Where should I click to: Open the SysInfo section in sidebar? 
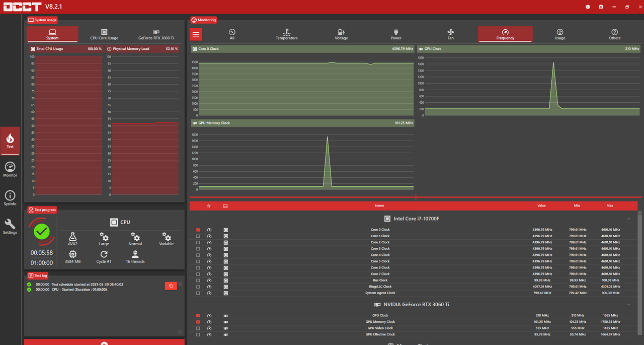(x=10, y=198)
